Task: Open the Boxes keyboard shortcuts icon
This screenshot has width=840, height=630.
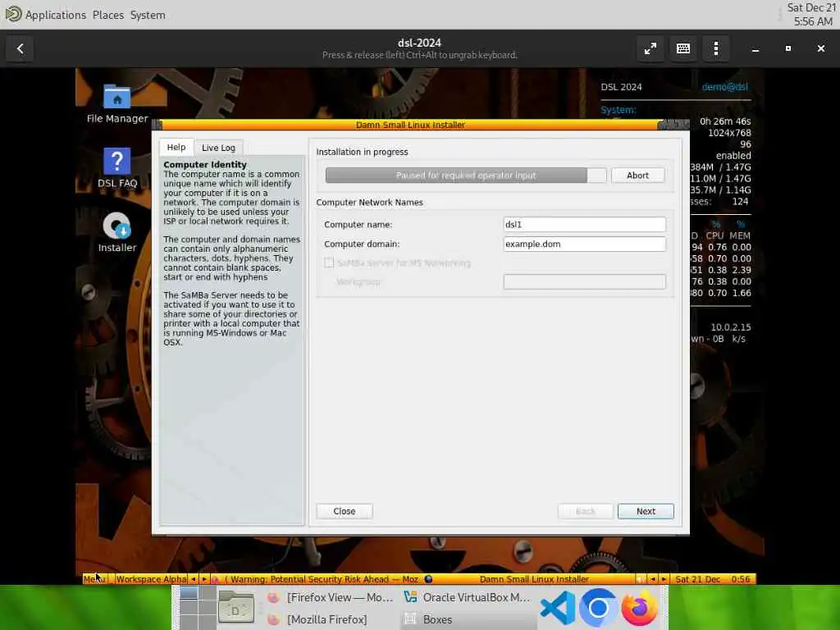Action: coord(683,48)
